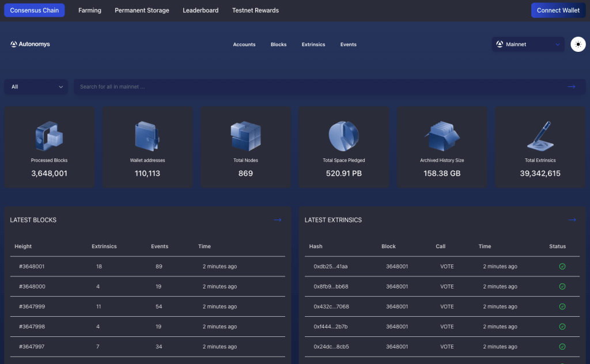Go to the Leaderboard section
Image resolution: width=590 pixels, height=364 pixels.
201,10
